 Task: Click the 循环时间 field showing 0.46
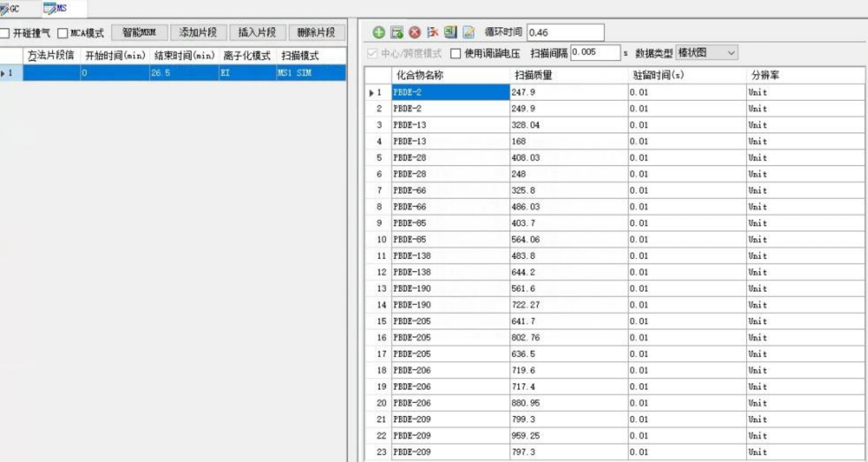click(565, 33)
